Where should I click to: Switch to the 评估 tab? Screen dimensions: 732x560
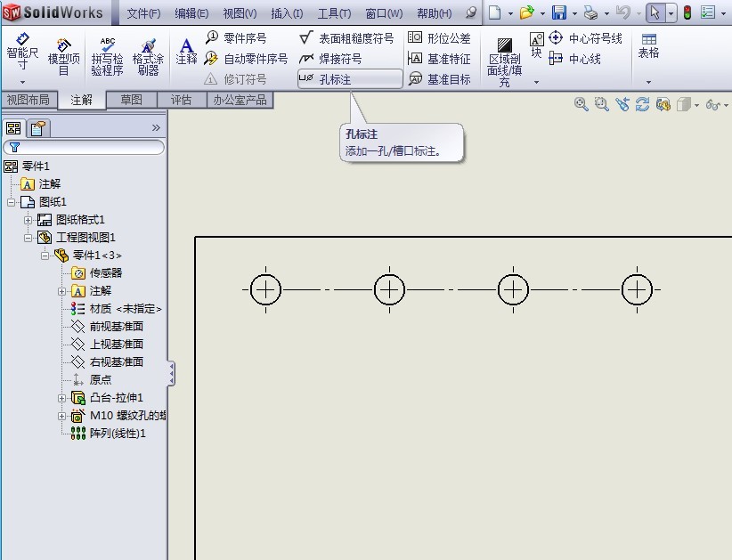[181, 100]
